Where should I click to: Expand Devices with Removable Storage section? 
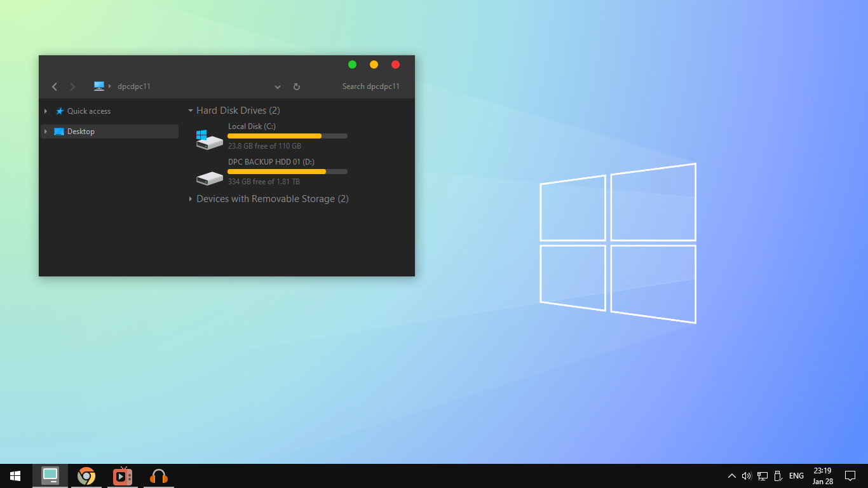190,199
